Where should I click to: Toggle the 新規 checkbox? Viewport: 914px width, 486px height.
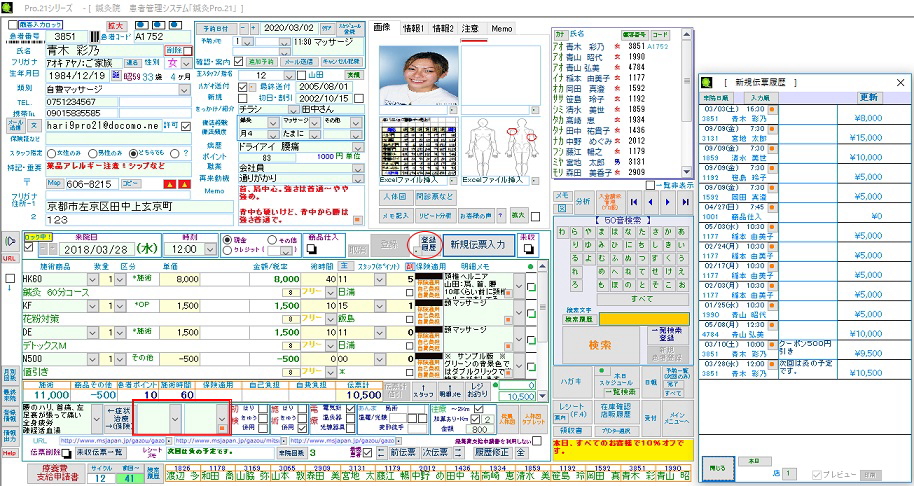pos(242,98)
